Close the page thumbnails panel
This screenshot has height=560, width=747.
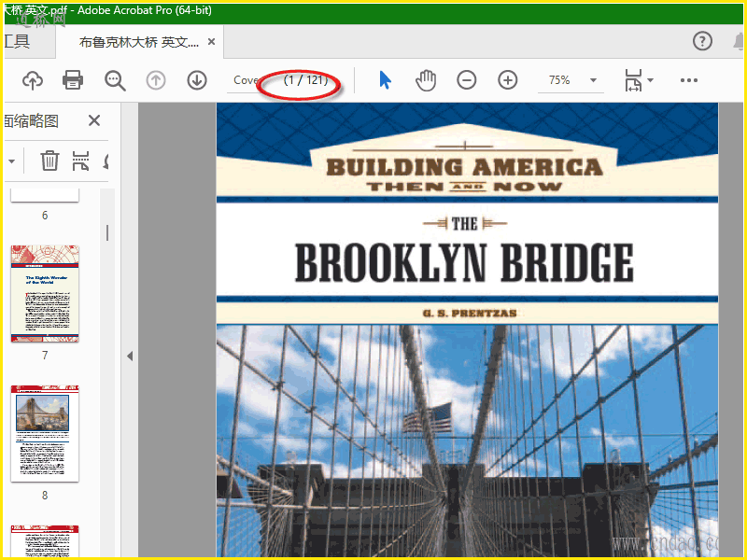[94, 120]
